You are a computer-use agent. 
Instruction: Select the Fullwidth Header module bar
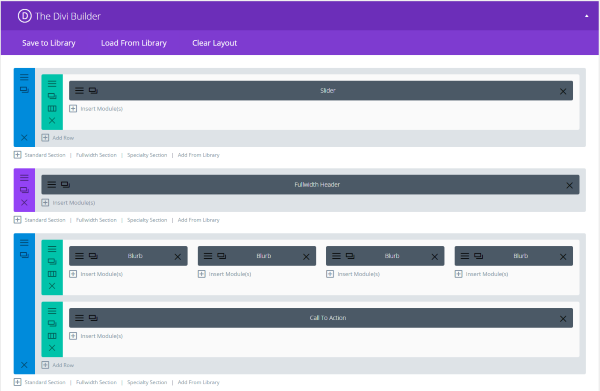[x=310, y=185]
